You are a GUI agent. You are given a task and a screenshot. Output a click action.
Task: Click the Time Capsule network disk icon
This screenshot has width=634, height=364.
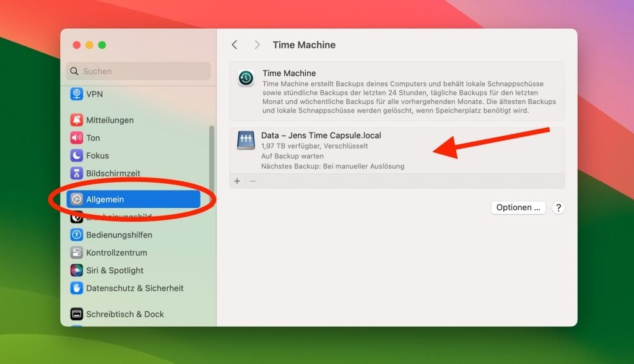pos(246,141)
